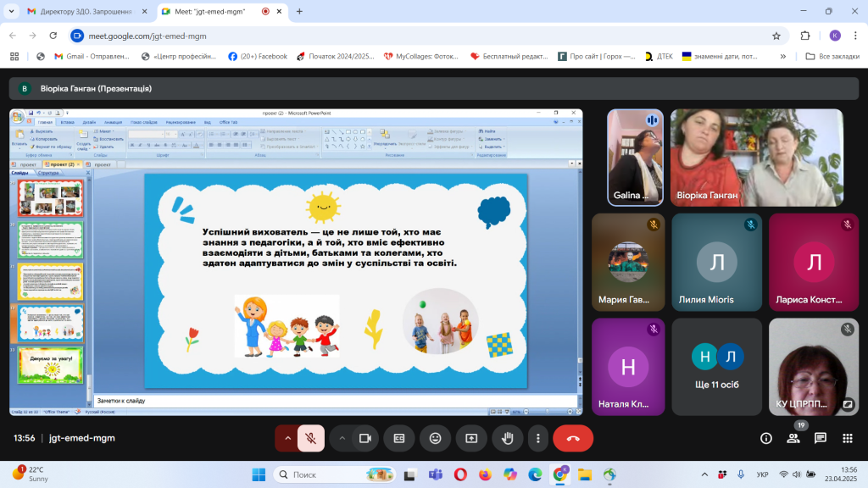This screenshot has height=488, width=868.
Task: Open the weather widget showing 22°C Sunny
Action: (32, 474)
